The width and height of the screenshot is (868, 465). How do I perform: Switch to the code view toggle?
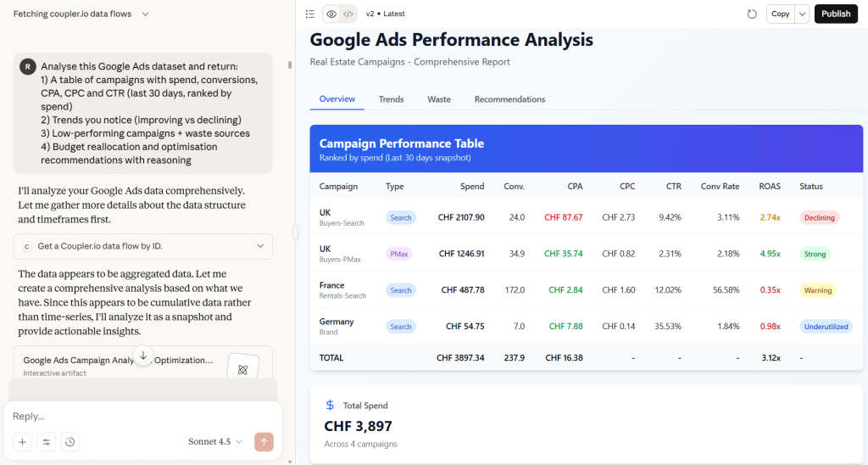click(x=348, y=14)
